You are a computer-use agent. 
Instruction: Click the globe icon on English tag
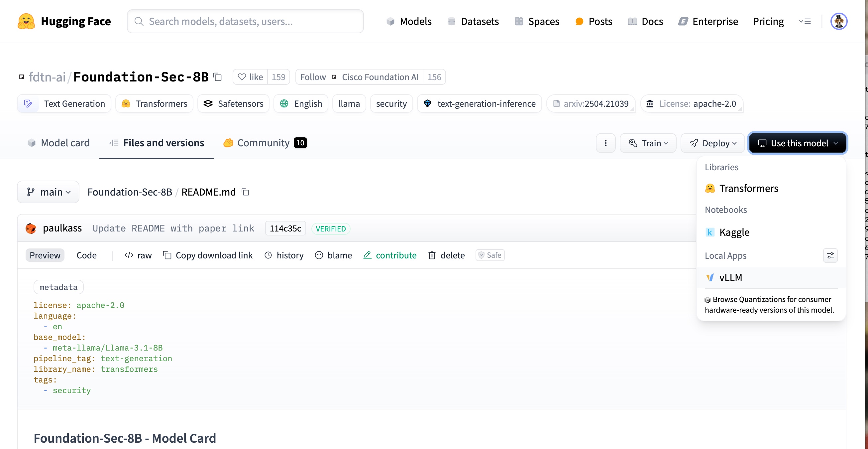284,103
